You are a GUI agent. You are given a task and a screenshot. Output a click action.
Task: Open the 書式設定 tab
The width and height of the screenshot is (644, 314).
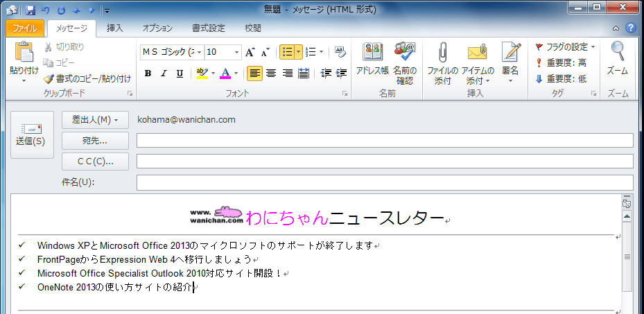tap(209, 28)
